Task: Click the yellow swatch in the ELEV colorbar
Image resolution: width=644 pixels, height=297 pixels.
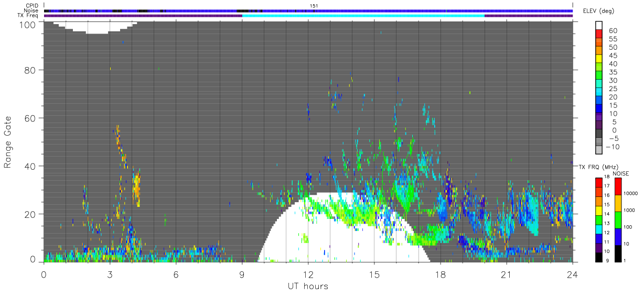Action: pos(599,59)
